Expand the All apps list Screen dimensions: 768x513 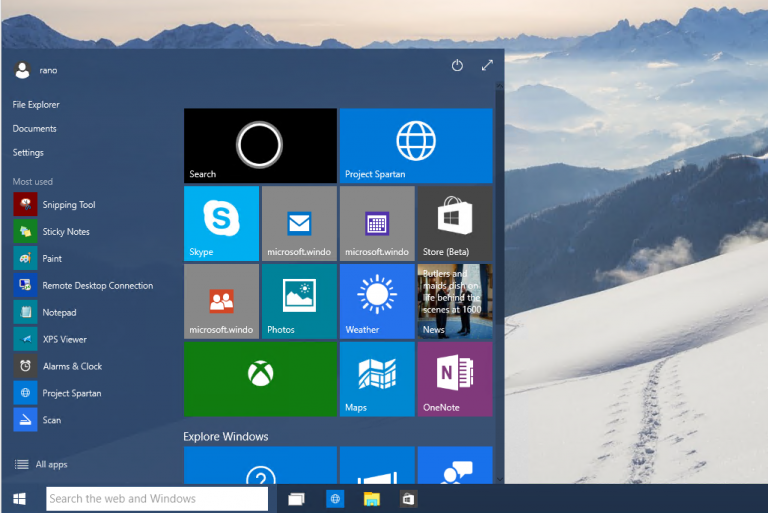coord(41,464)
